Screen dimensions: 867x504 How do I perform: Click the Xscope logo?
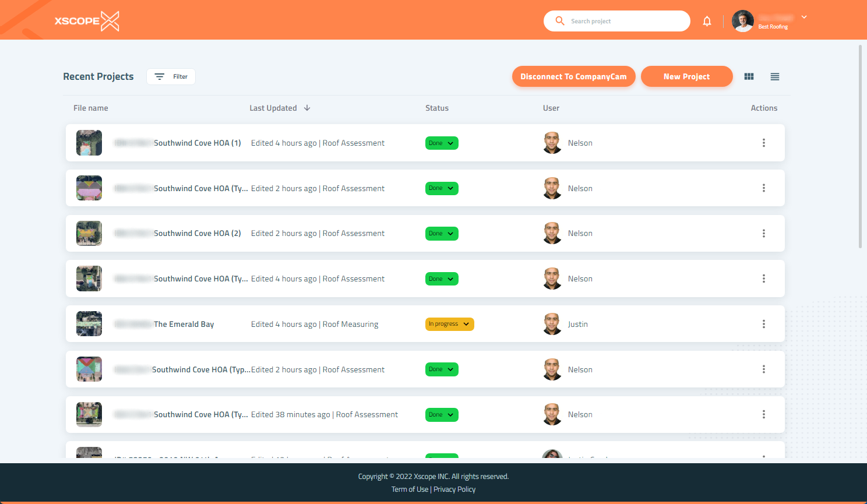pos(87,21)
